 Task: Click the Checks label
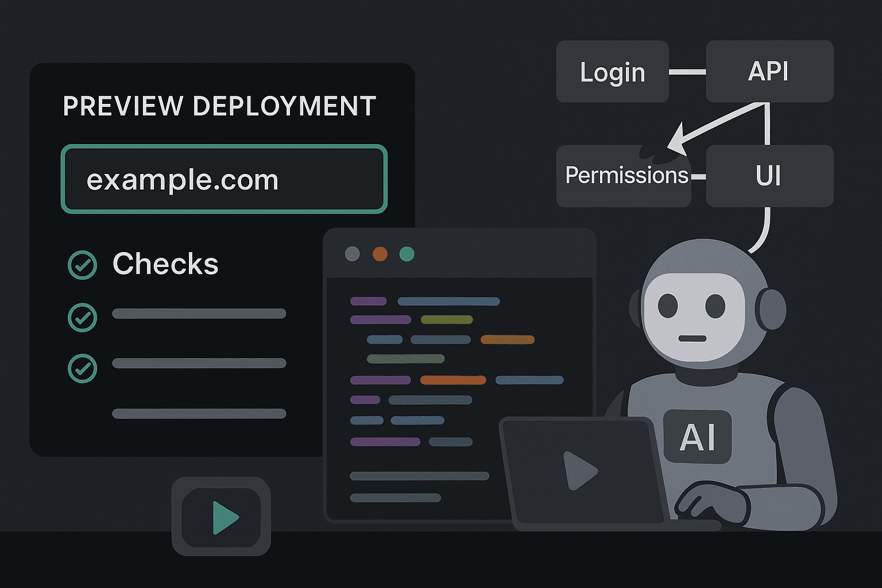point(165,264)
